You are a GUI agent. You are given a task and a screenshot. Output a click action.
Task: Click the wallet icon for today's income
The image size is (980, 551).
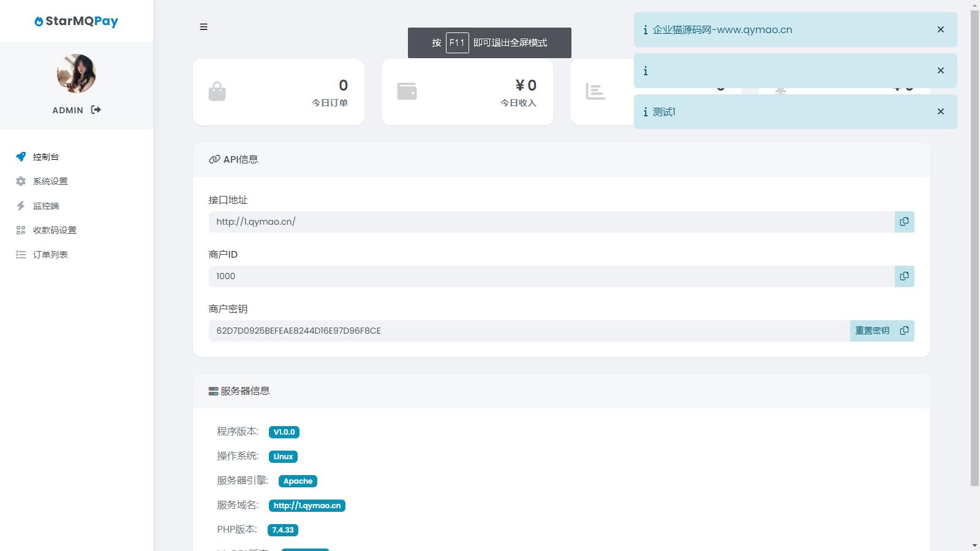[x=407, y=91]
